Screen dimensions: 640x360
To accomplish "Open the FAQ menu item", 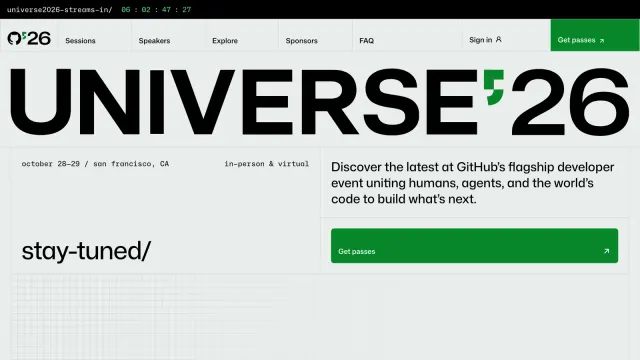I will [x=367, y=41].
